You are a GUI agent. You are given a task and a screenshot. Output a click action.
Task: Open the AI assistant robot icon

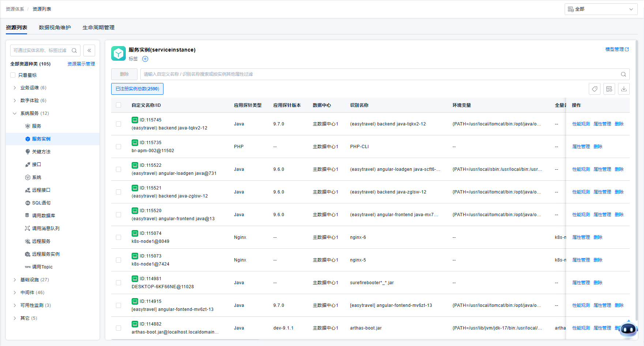click(x=629, y=329)
